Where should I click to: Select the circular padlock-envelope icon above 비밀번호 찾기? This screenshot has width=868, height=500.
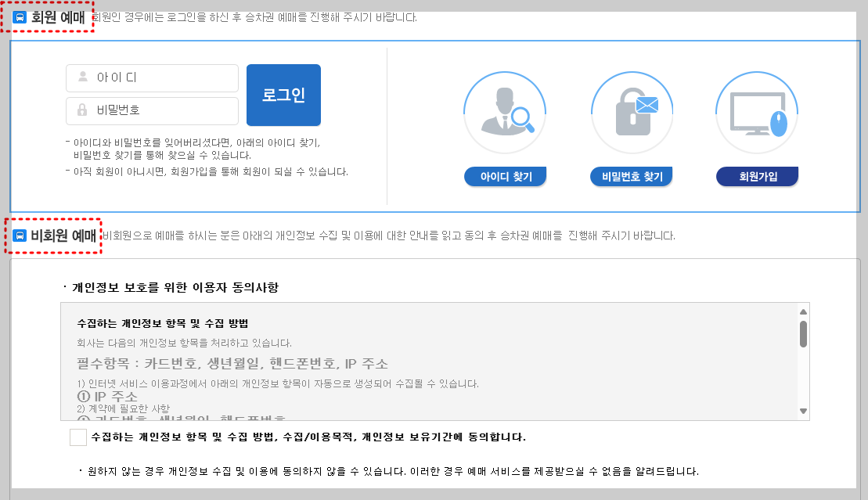(x=632, y=112)
